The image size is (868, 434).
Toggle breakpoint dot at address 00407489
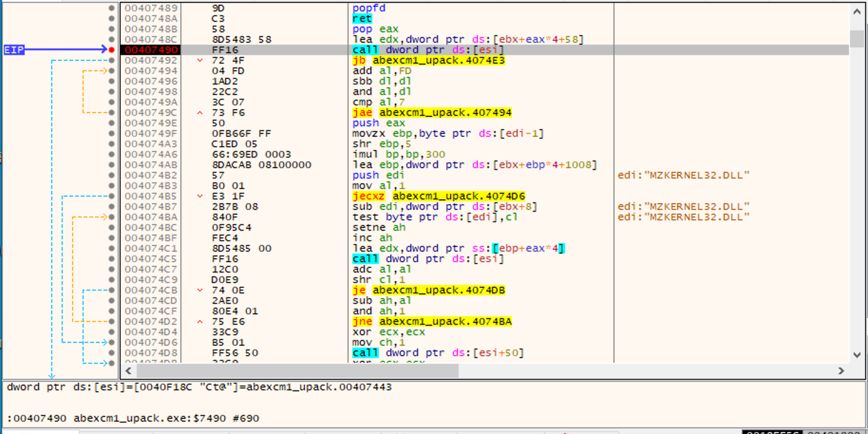(x=112, y=8)
